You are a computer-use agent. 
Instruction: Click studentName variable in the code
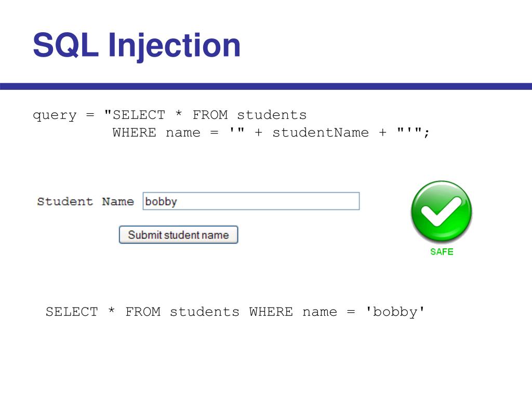tap(321, 132)
